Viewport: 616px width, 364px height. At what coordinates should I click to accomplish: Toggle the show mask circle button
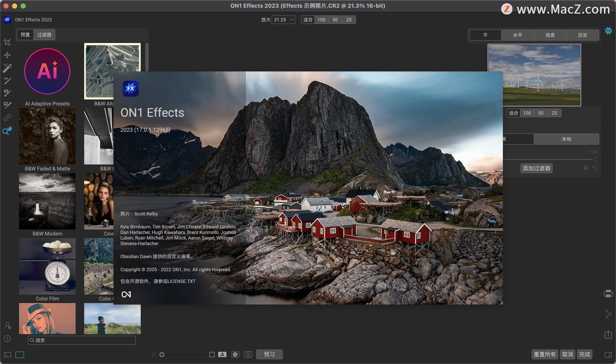coord(235,354)
